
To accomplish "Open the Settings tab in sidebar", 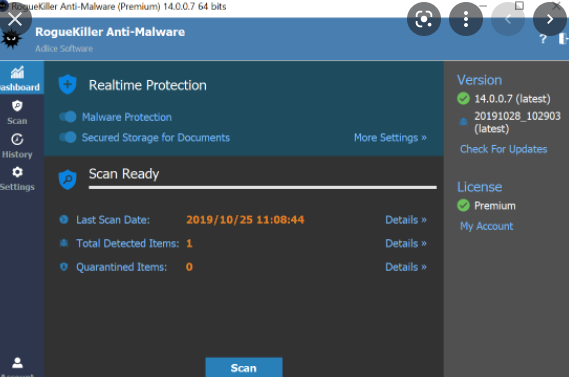I will pos(17,179).
